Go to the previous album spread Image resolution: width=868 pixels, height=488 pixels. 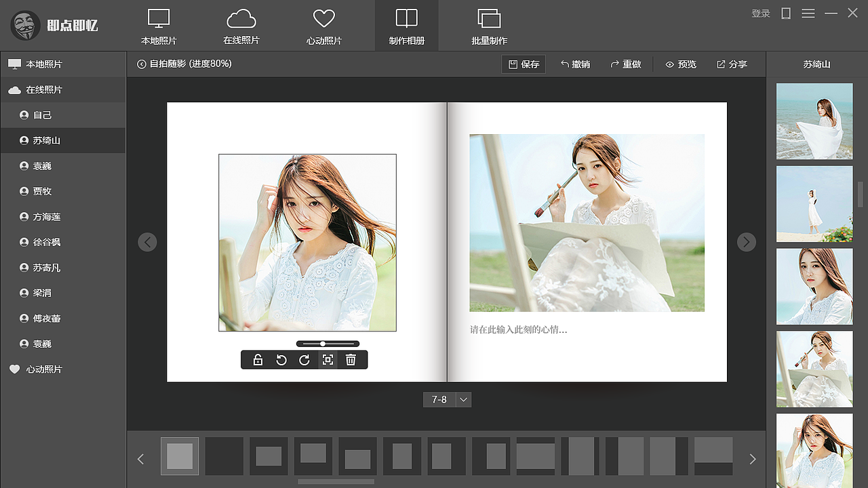(147, 242)
